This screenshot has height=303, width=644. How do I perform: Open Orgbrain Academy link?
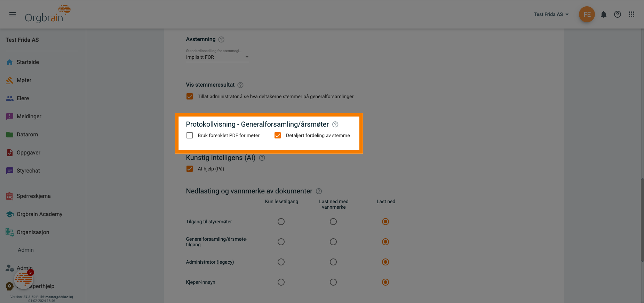pyautogui.click(x=40, y=214)
